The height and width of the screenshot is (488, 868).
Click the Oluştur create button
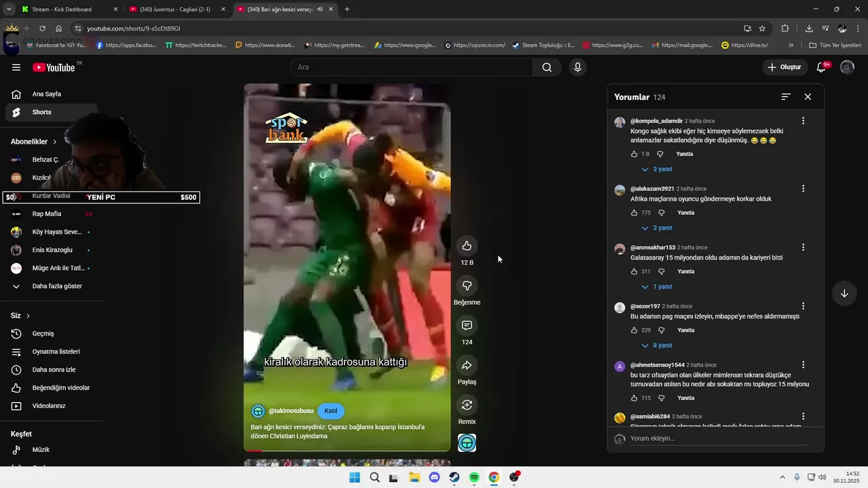pos(785,67)
